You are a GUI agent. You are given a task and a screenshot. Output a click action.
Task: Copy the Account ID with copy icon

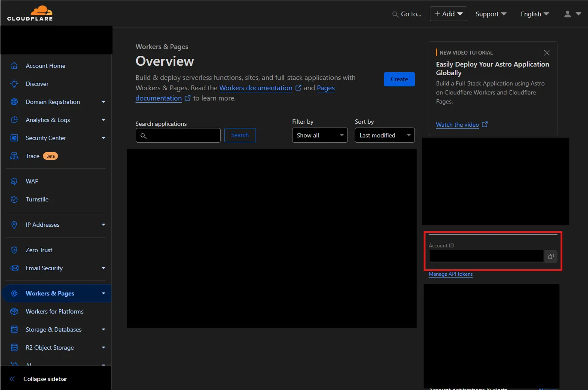point(551,256)
